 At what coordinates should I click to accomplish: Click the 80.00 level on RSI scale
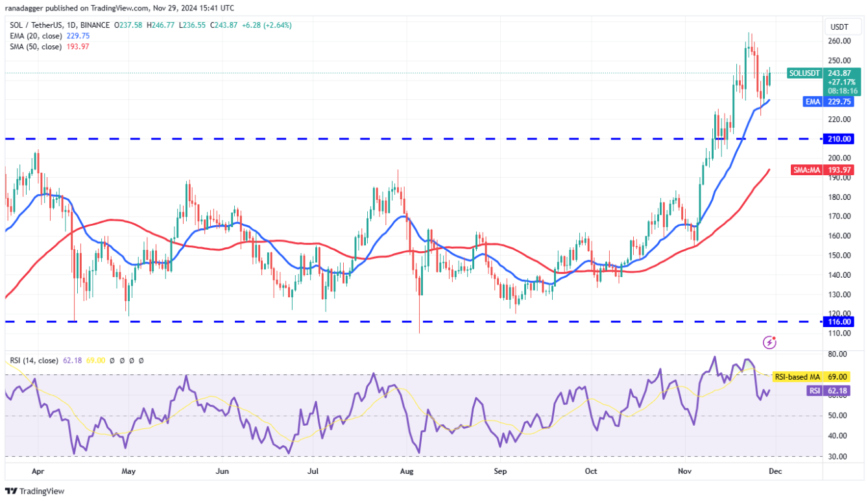tap(838, 354)
